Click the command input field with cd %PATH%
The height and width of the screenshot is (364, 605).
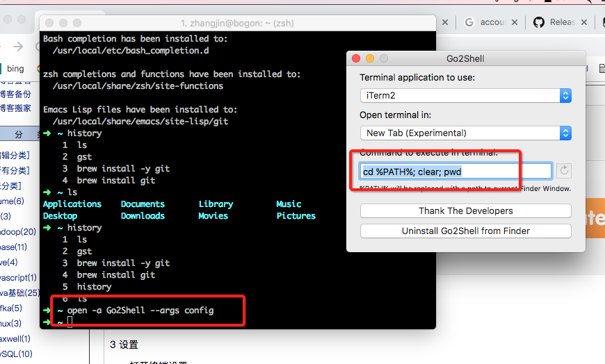point(455,172)
